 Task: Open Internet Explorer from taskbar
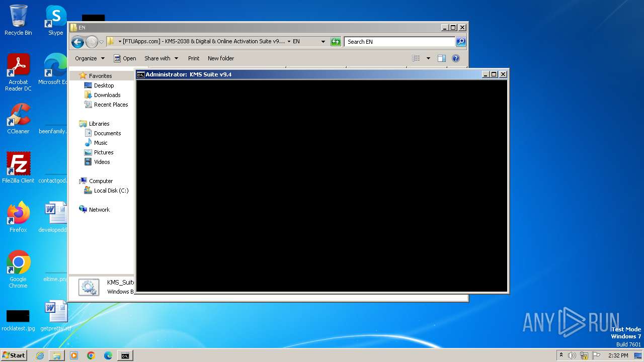pyautogui.click(x=40, y=355)
